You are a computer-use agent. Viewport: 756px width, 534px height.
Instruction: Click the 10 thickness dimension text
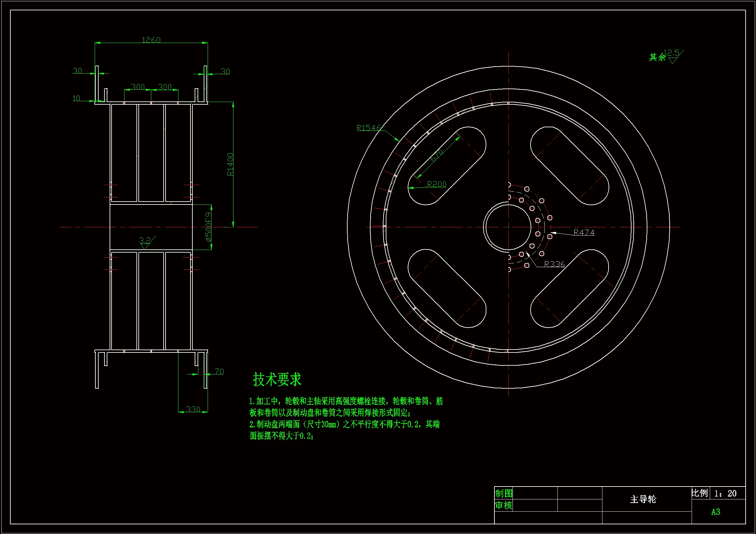coord(76,98)
